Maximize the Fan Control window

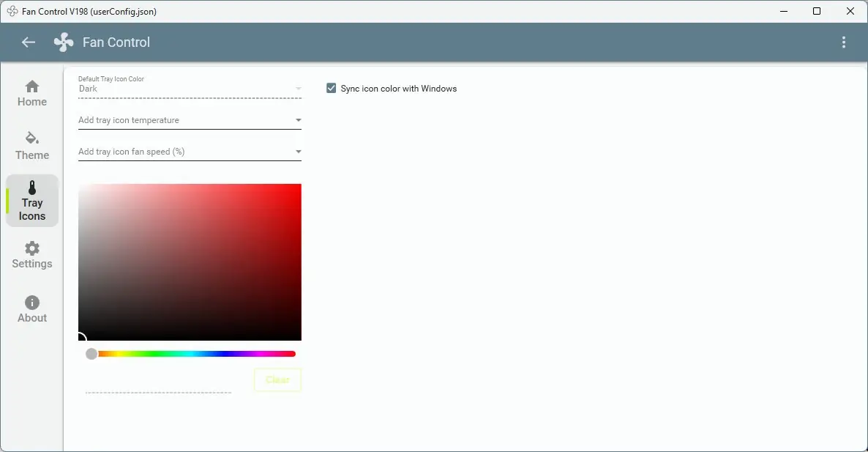point(817,11)
